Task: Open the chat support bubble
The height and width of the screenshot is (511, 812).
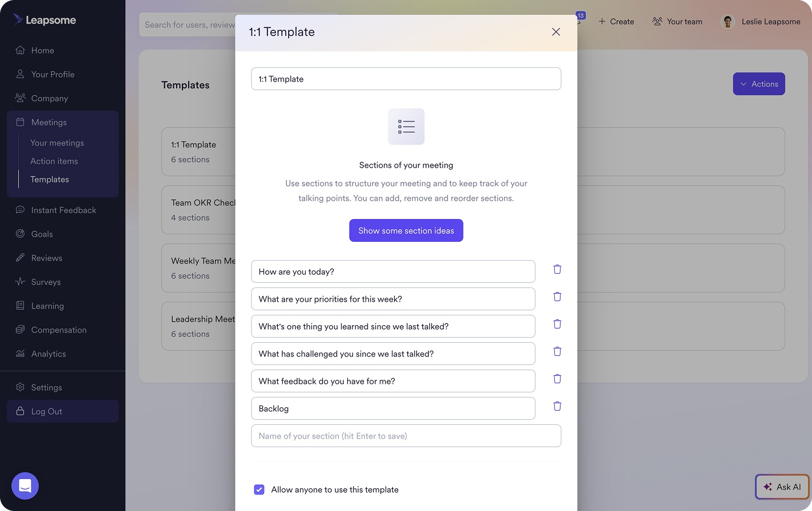Action: [25, 486]
